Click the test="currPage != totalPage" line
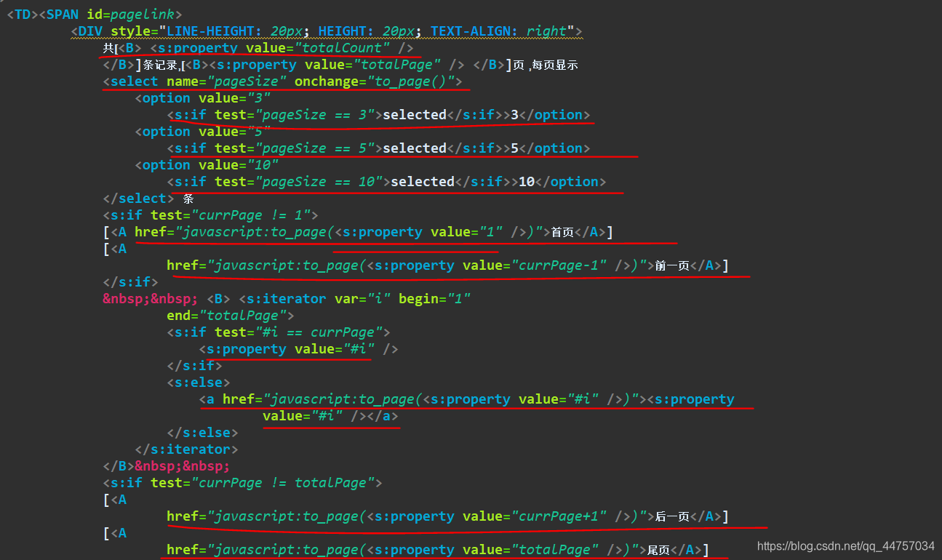This screenshot has height=560, width=942. click(243, 483)
